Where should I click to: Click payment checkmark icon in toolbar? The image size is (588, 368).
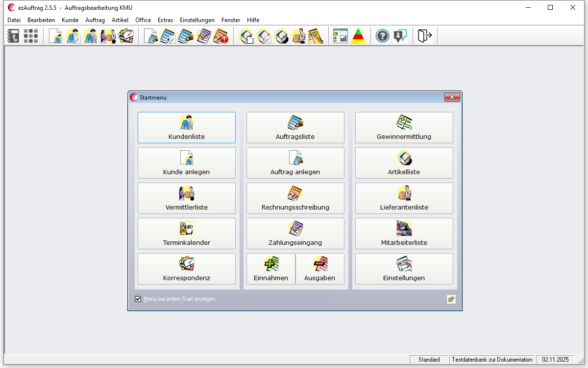pyautogui.click(x=203, y=36)
